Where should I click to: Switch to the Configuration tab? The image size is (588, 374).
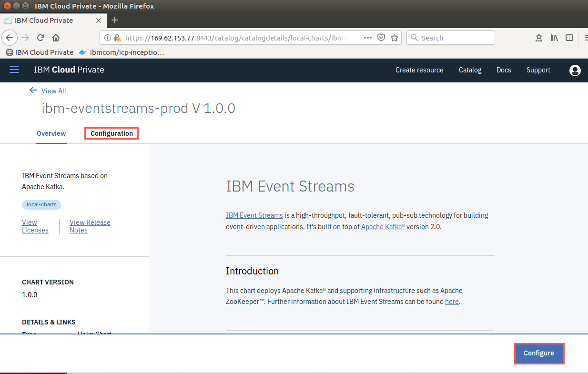[112, 133]
